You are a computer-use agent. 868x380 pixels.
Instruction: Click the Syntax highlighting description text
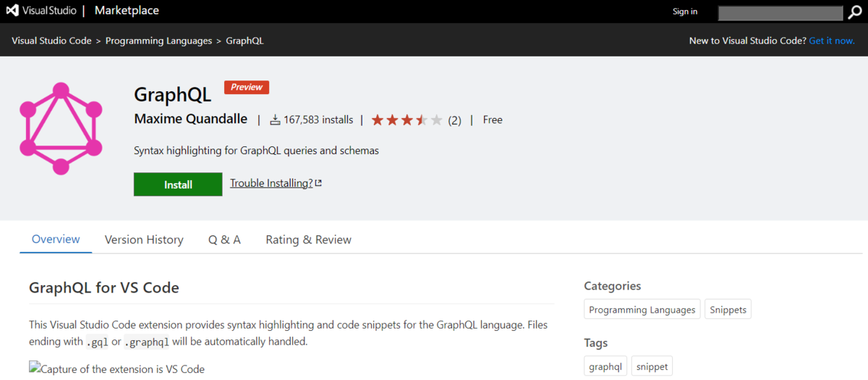click(x=256, y=151)
